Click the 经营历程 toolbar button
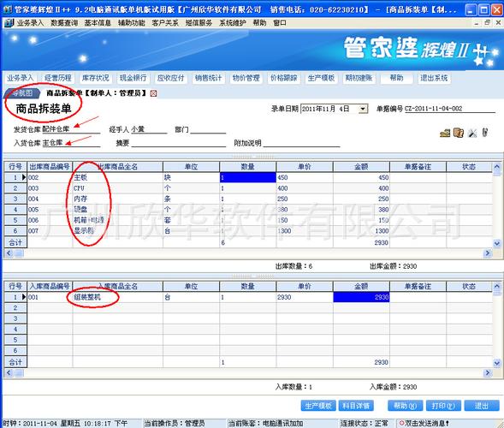The width and height of the screenshot is (504, 428). point(58,78)
